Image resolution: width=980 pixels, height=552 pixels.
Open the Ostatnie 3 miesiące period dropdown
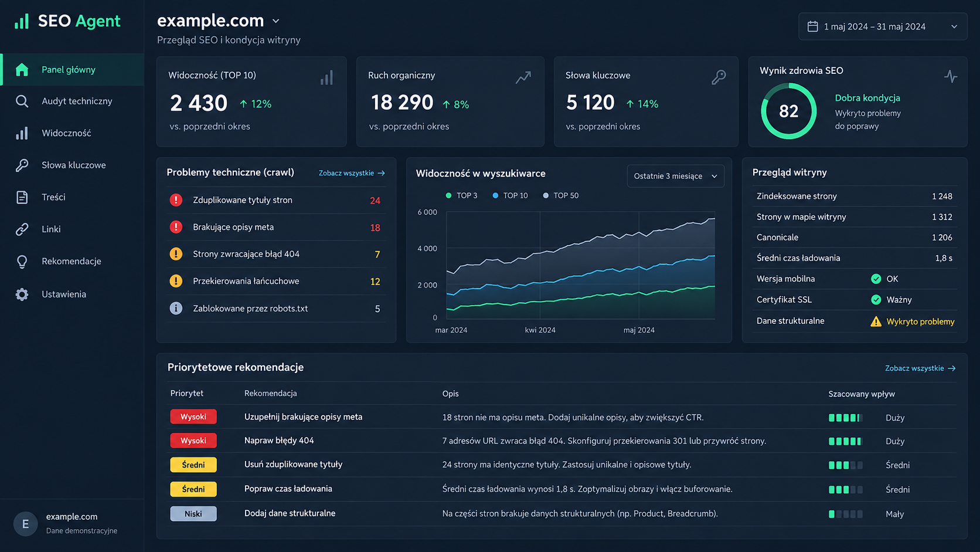click(x=675, y=176)
